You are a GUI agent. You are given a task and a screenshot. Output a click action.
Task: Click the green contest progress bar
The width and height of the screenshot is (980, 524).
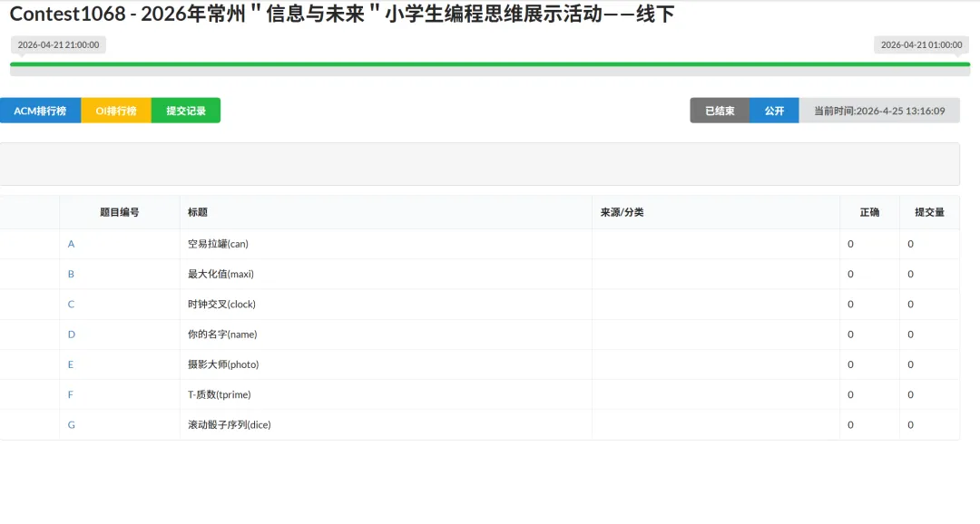490,66
